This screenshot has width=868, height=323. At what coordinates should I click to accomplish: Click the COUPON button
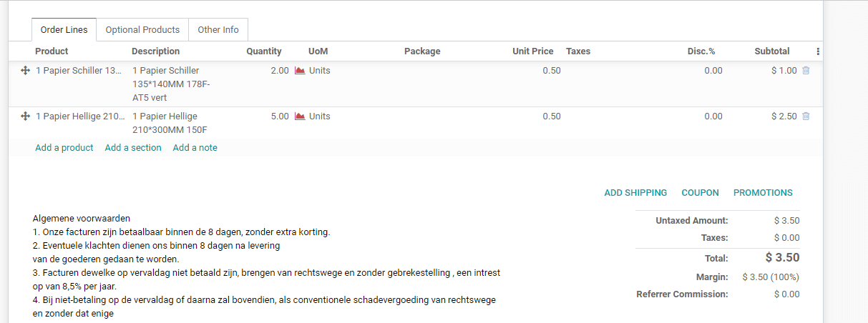(x=700, y=193)
